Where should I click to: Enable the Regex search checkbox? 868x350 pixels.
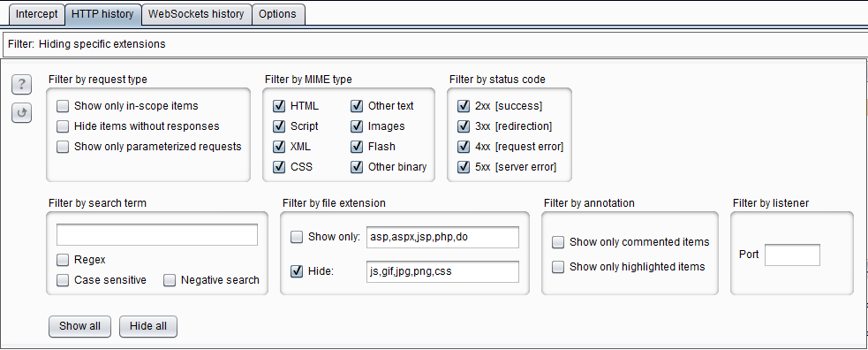tap(63, 260)
